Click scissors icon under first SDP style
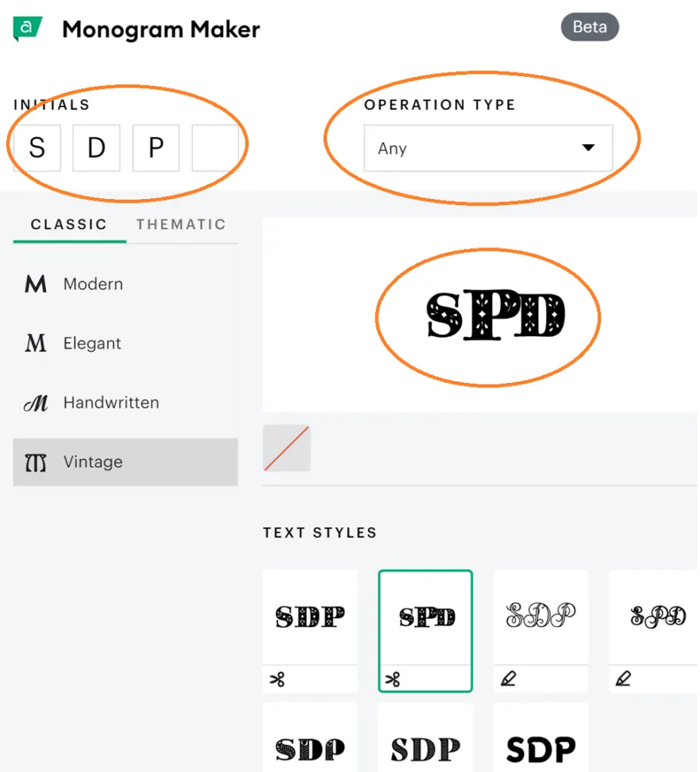Image resolution: width=700 pixels, height=772 pixels. pyautogui.click(x=278, y=679)
